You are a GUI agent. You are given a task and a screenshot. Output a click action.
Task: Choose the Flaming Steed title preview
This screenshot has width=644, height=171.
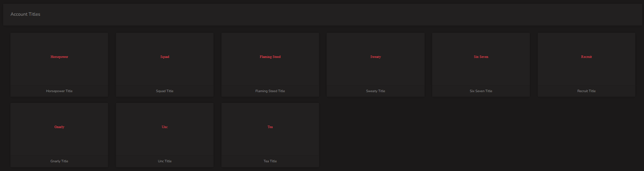point(270,57)
